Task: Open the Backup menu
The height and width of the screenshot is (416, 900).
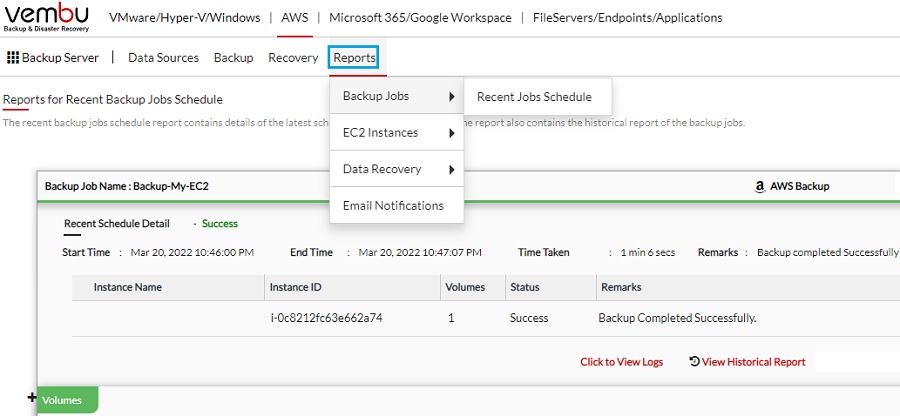Action: click(x=233, y=57)
